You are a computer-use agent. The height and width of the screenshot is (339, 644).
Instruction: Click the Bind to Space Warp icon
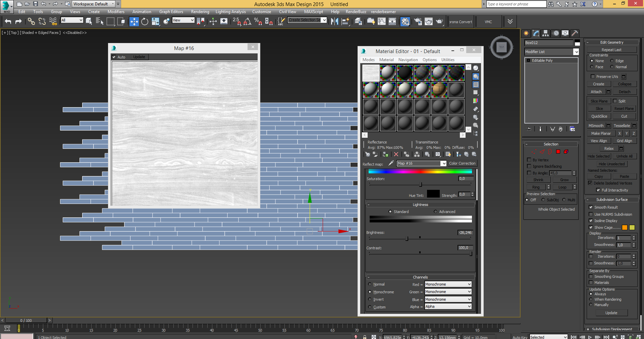click(x=53, y=22)
